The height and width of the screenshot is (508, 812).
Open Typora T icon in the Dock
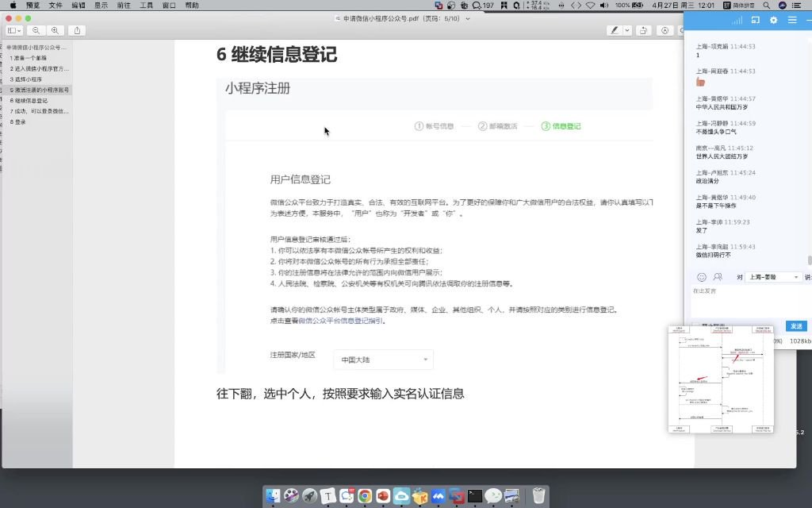point(327,496)
